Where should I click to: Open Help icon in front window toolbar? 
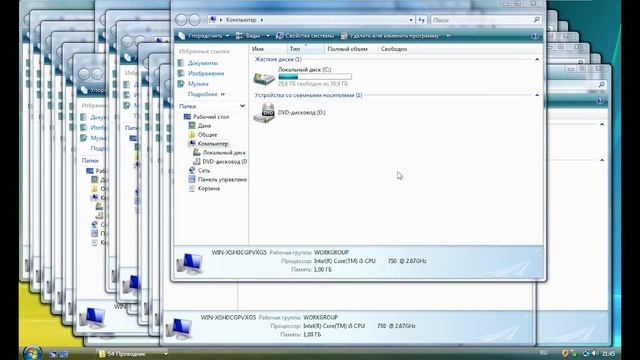pos(535,36)
